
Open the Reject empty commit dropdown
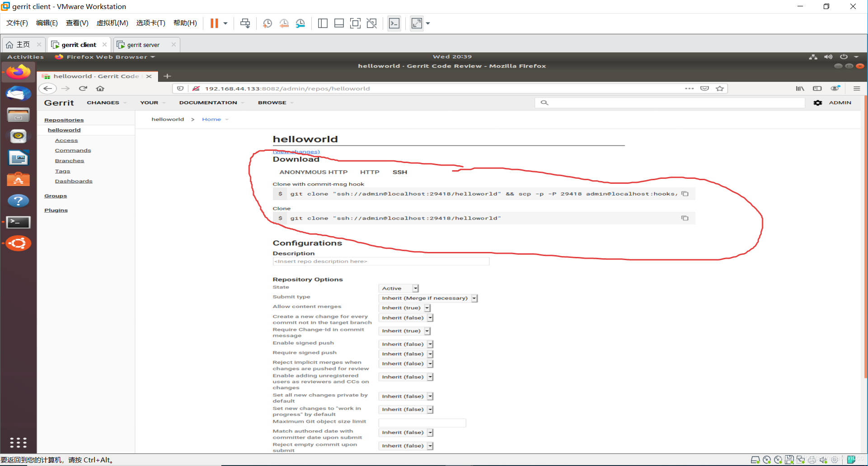pos(406,446)
